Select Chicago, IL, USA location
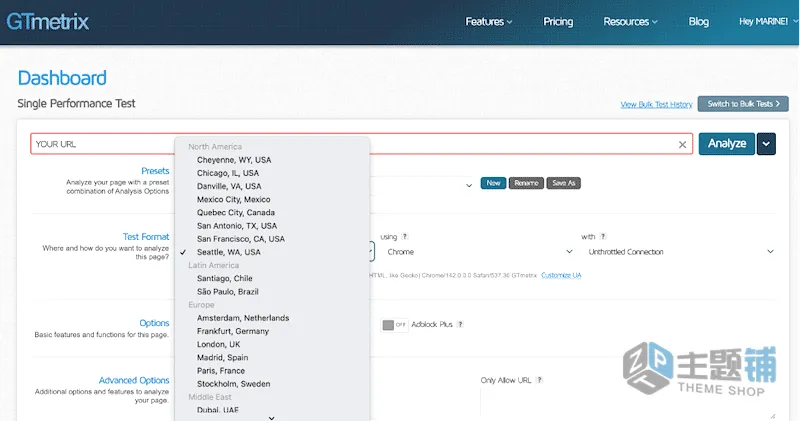800x421 pixels. (x=228, y=173)
